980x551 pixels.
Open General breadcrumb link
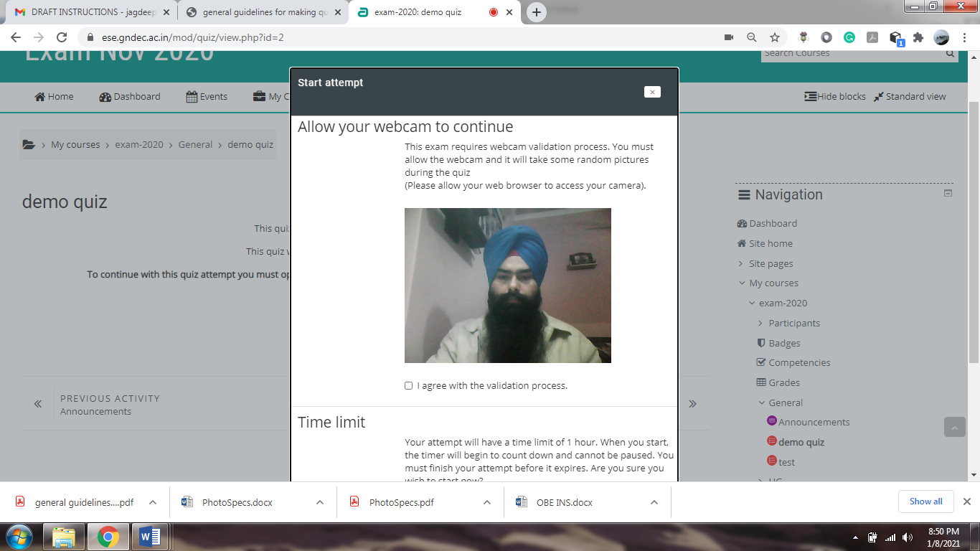(195, 145)
